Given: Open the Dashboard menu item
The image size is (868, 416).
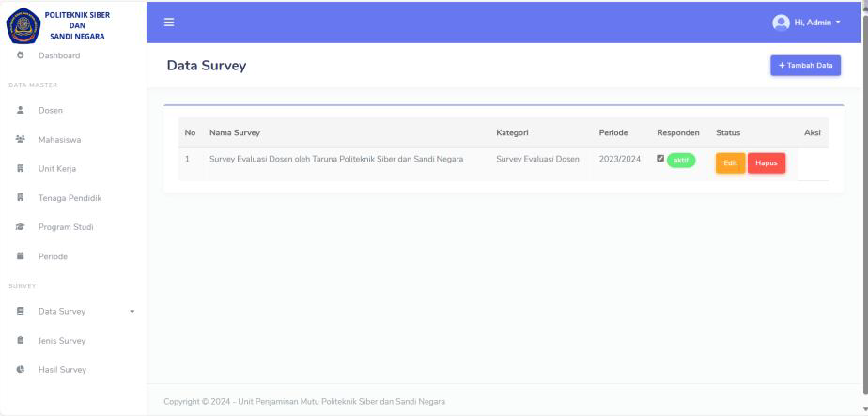Looking at the screenshot, I should tap(58, 55).
